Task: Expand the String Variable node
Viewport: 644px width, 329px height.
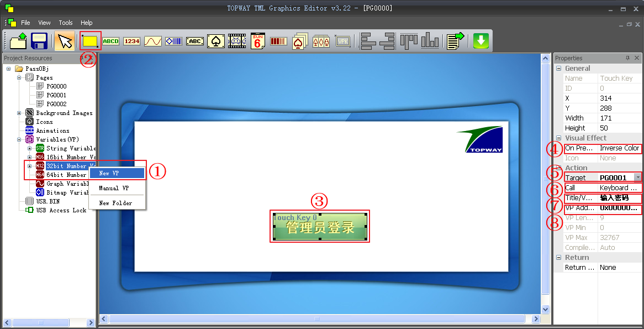Action: (x=30, y=148)
